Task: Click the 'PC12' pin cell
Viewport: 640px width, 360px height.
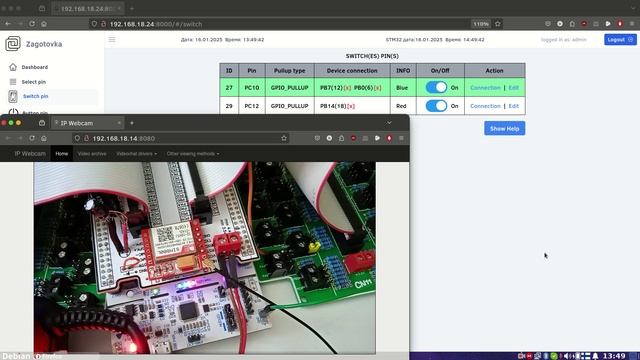Action: tap(252, 106)
